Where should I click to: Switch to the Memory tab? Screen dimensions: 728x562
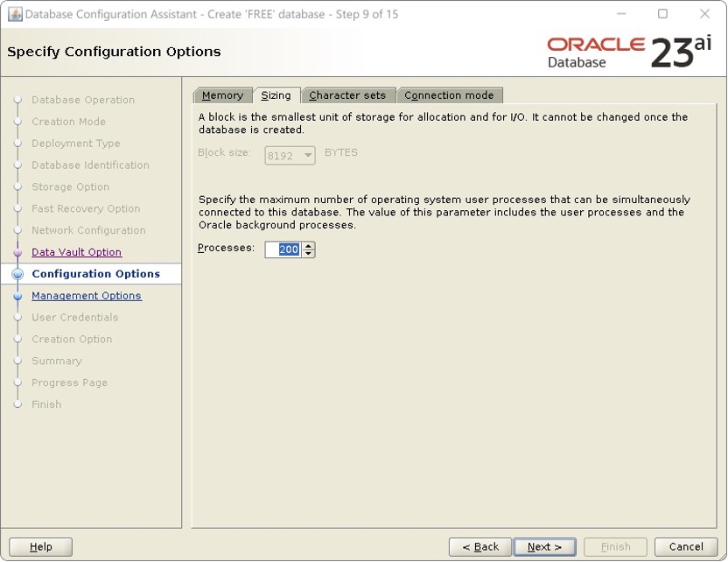[222, 95]
